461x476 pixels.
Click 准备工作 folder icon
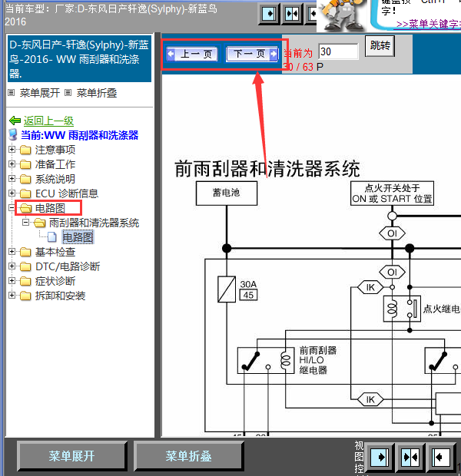point(25,164)
